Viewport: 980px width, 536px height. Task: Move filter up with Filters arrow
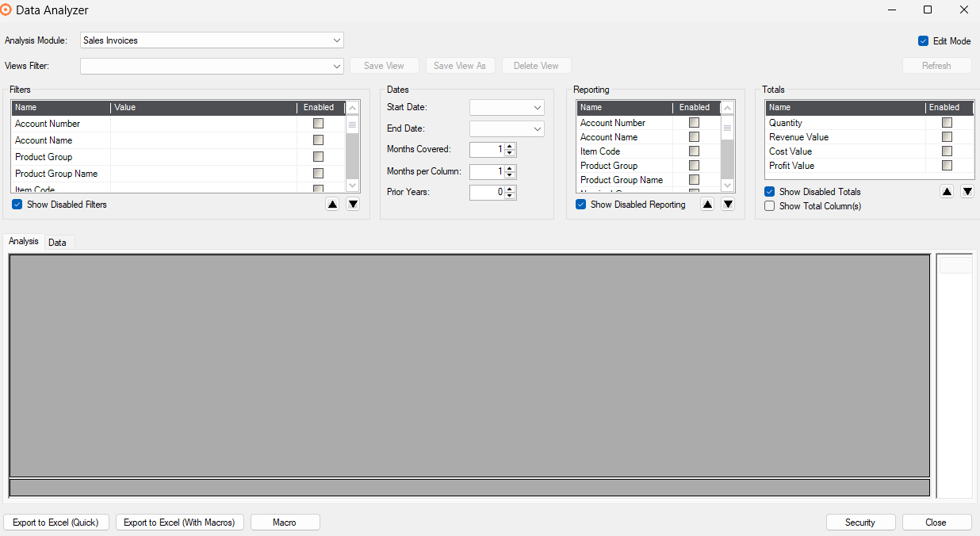(x=332, y=205)
